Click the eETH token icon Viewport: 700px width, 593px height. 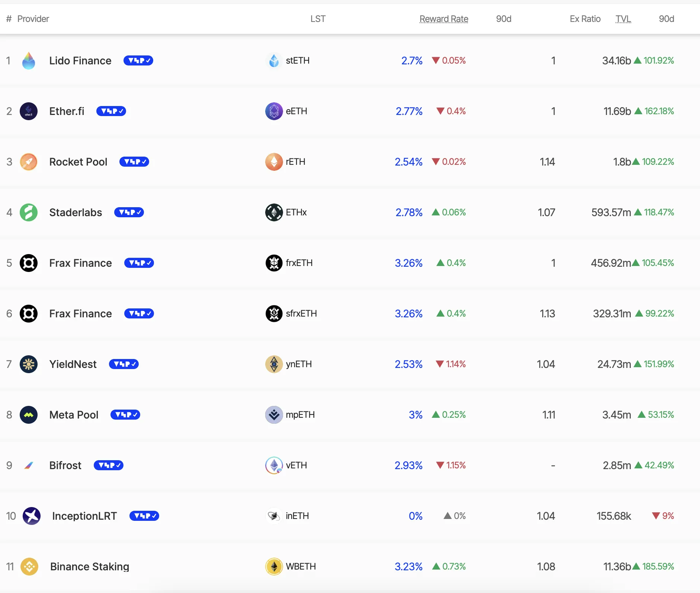pyautogui.click(x=274, y=111)
